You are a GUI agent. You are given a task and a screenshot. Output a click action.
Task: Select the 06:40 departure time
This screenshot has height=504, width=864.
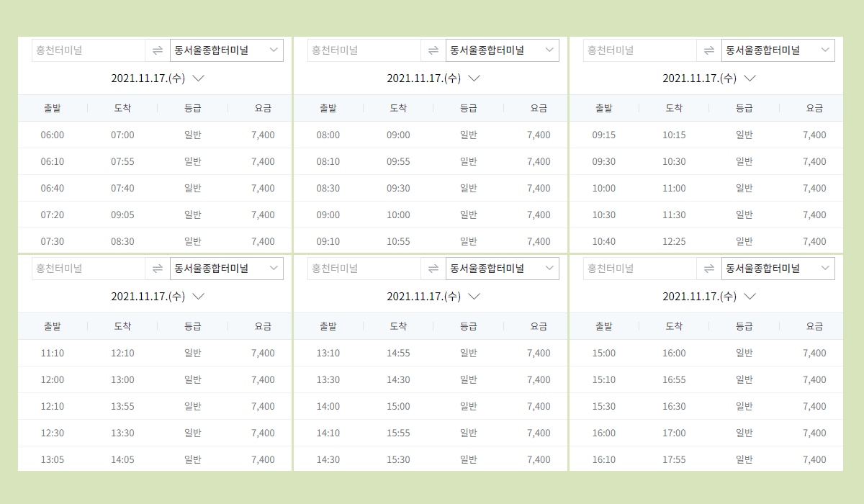click(x=53, y=189)
